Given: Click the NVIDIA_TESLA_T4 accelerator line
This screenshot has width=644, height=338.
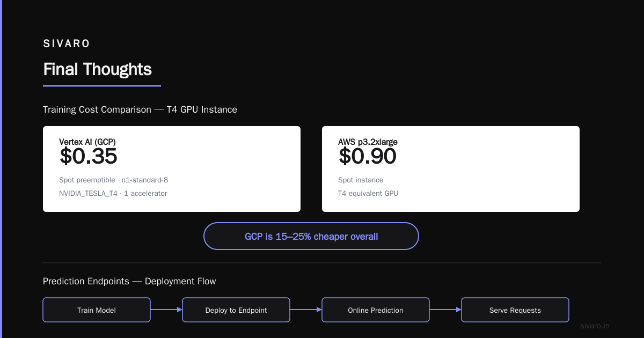Looking at the screenshot, I should pyautogui.click(x=113, y=193).
